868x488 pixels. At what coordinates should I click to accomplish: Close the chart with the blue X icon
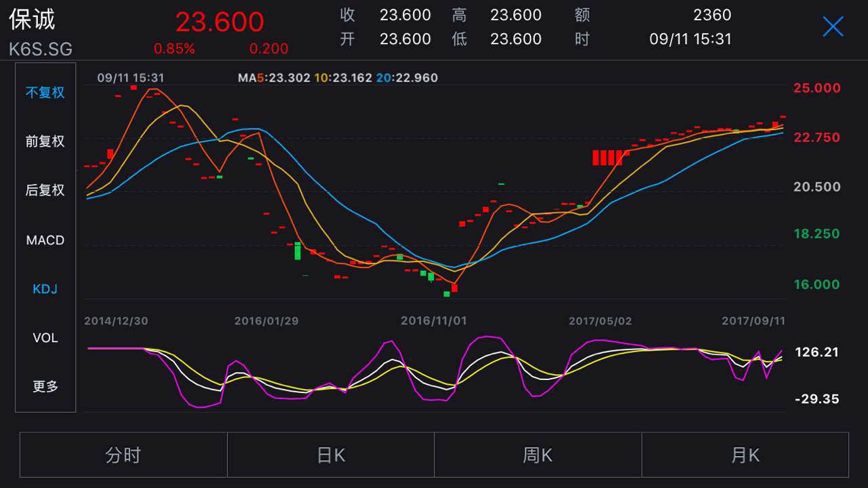pos(833,26)
